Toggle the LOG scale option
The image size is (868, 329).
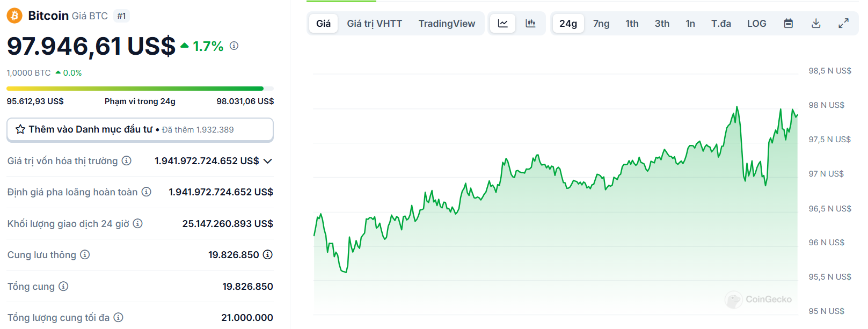[x=756, y=23]
